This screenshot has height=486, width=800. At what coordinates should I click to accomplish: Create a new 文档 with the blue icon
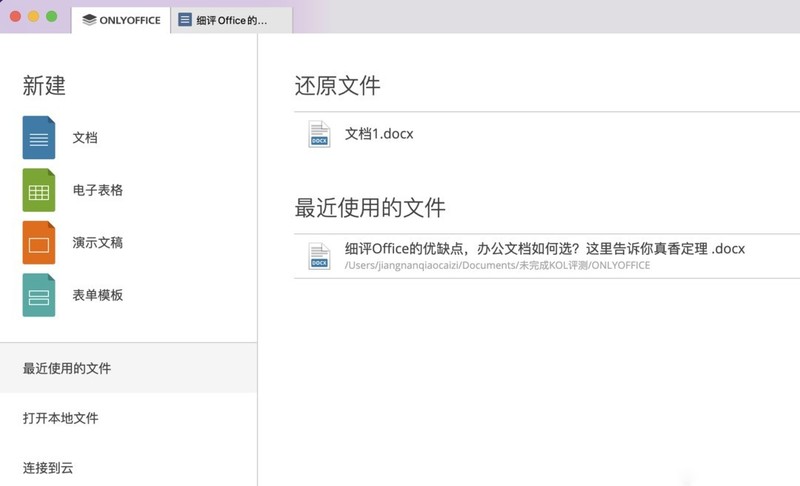[x=39, y=138]
